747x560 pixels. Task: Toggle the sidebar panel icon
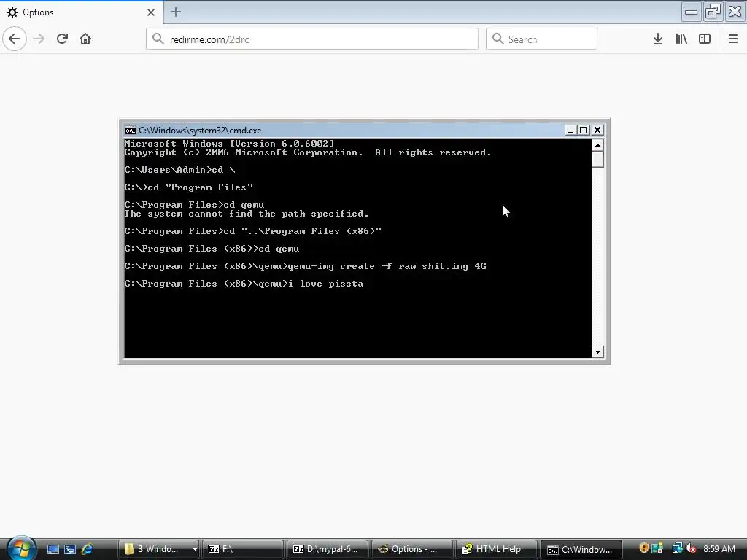(x=705, y=39)
